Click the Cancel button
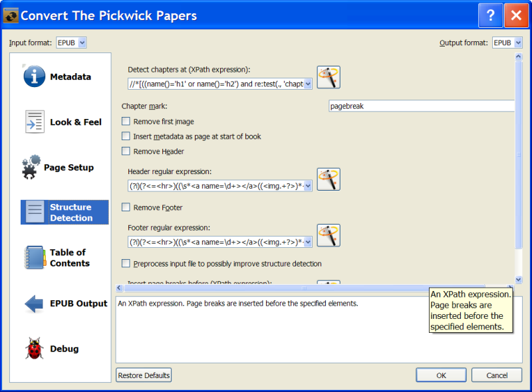Image resolution: width=532 pixels, height=392 pixels. point(497,375)
